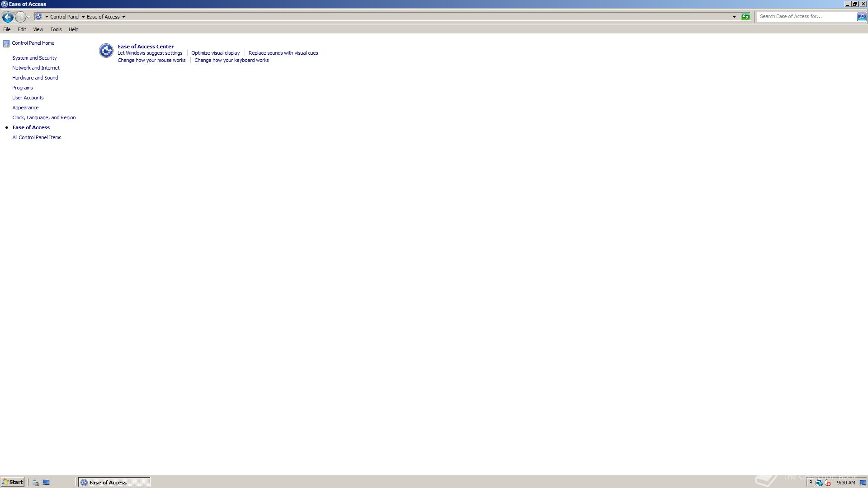Click the magnifying glass search button
The image size is (868, 488).
pos(862,17)
